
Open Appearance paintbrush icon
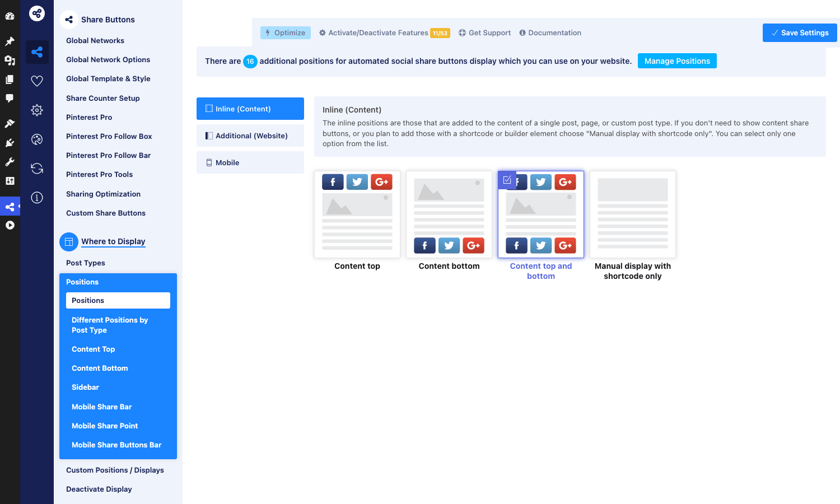(10, 123)
